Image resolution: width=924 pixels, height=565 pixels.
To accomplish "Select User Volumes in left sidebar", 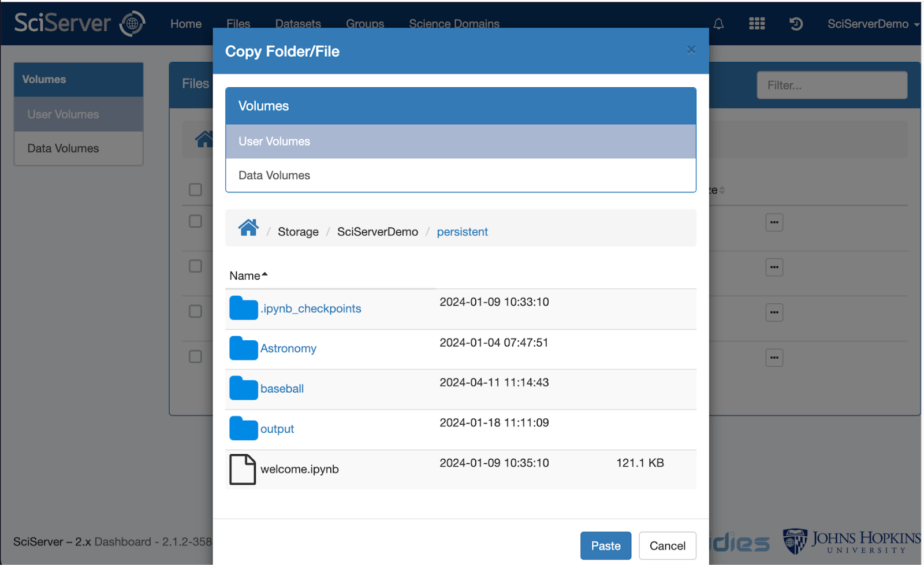I will (79, 114).
